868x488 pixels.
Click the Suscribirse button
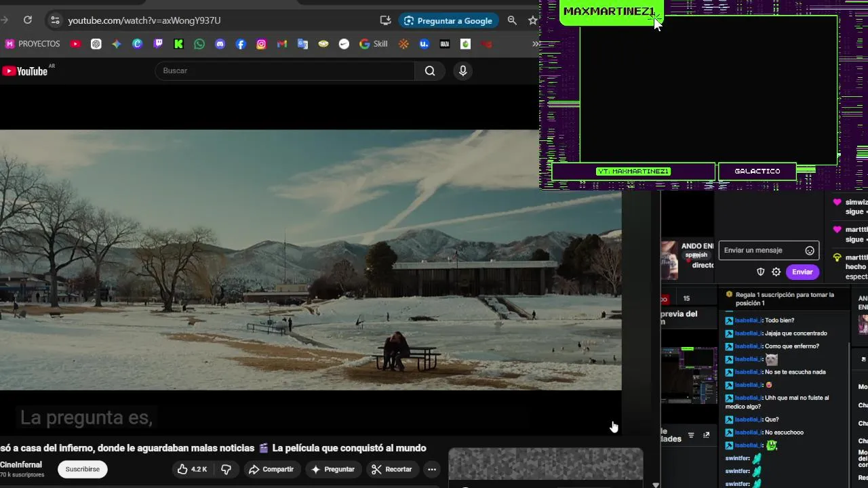click(83, 469)
